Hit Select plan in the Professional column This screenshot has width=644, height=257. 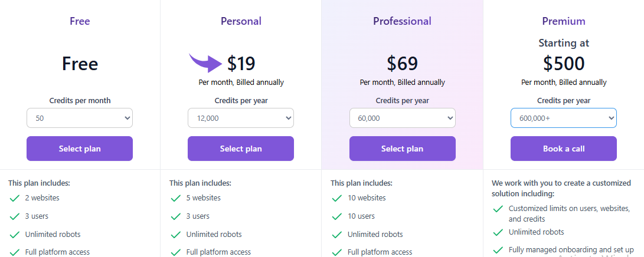402,149
